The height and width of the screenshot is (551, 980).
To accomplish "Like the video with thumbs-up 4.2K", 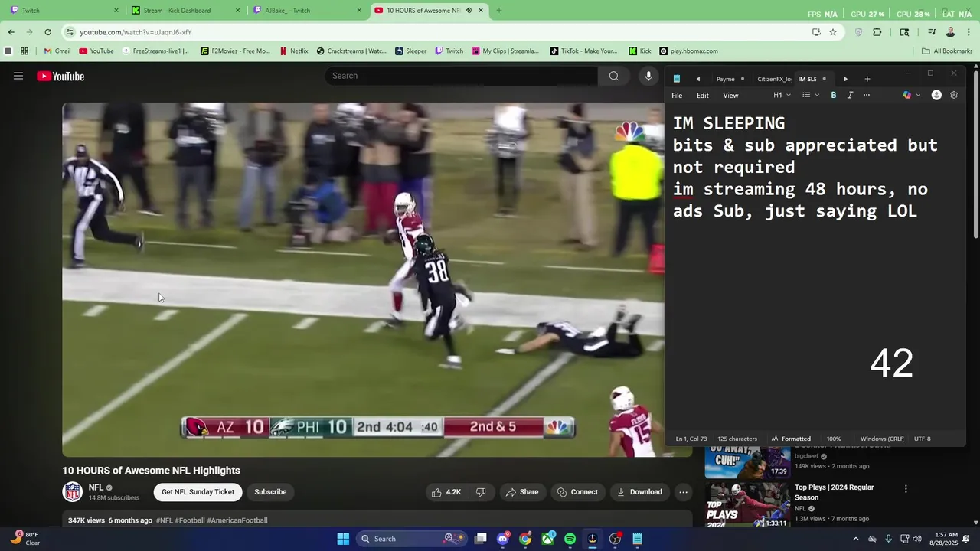I will (446, 492).
